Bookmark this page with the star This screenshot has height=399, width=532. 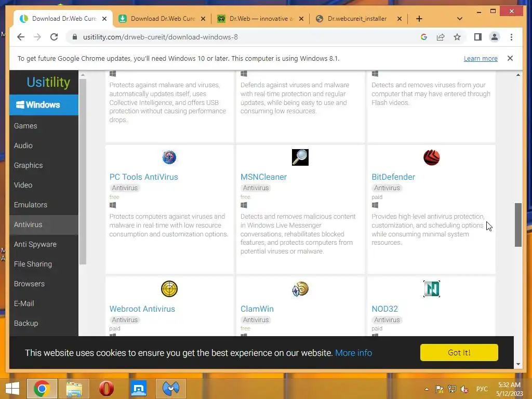[x=457, y=37]
